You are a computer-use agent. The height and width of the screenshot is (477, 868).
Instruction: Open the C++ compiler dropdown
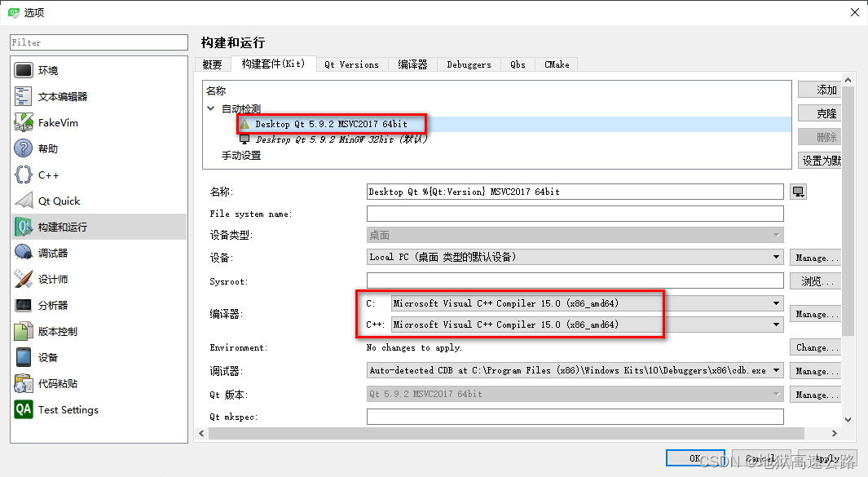coord(588,324)
